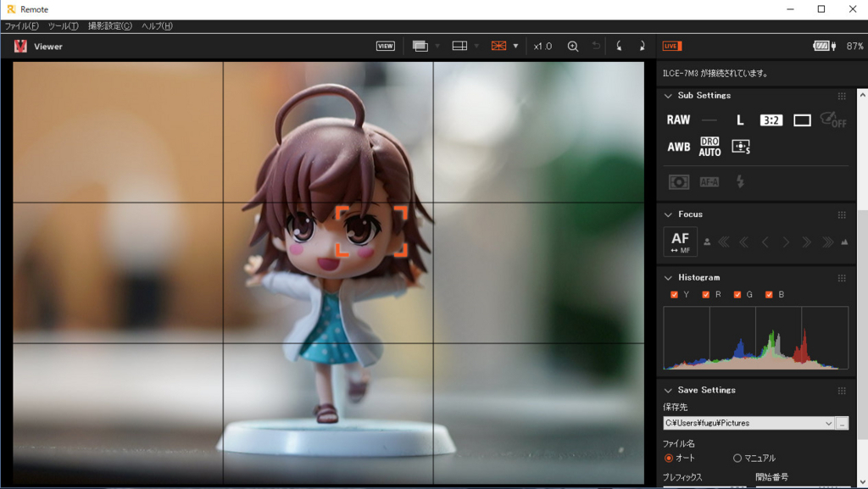Uncheck the Y histogram channel

coord(674,295)
